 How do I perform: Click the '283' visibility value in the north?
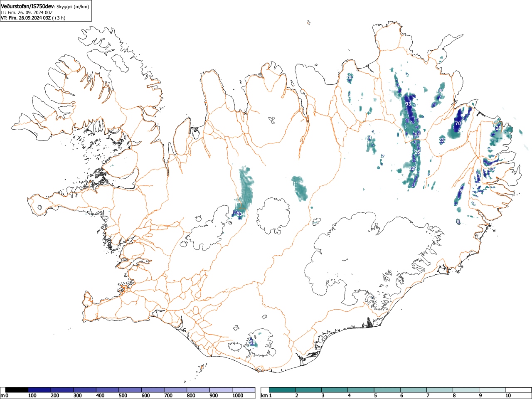tap(350, 77)
